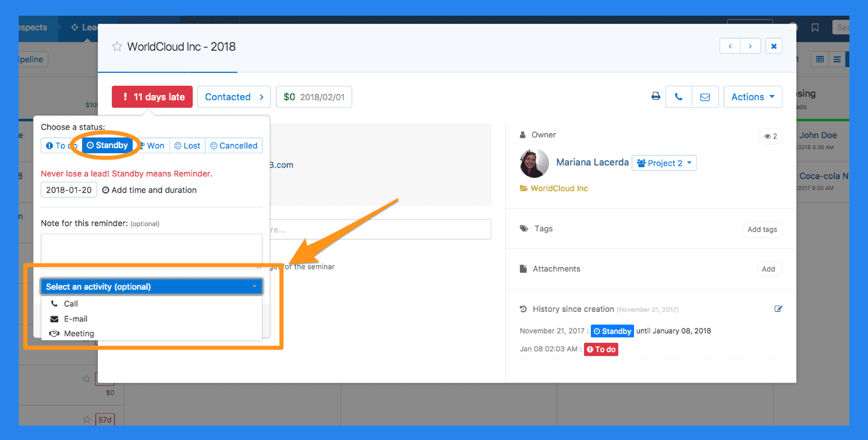Open the Project 2 team dropdown

point(664,163)
